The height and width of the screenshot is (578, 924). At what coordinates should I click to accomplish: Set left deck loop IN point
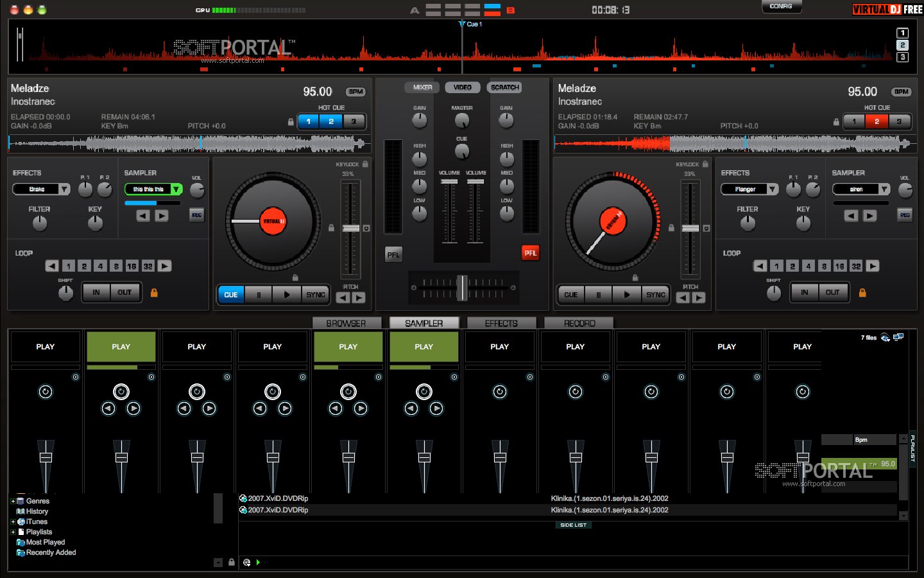pyautogui.click(x=96, y=292)
